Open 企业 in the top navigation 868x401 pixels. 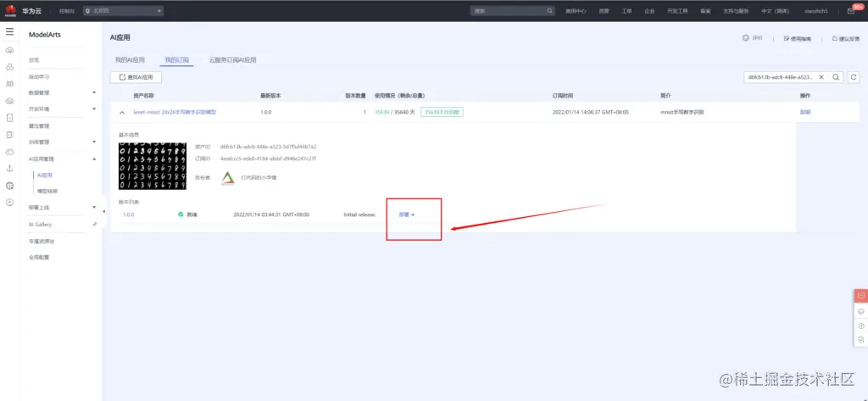point(649,11)
